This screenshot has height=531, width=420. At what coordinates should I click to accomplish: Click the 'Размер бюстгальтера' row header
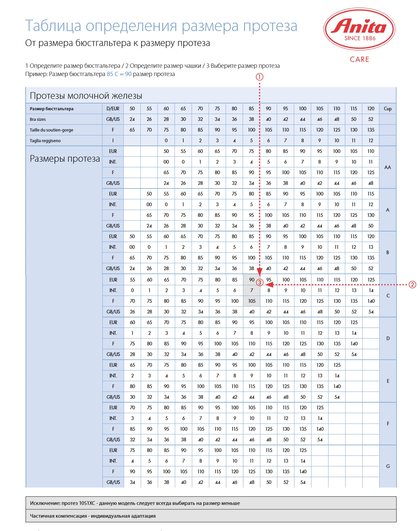point(52,109)
